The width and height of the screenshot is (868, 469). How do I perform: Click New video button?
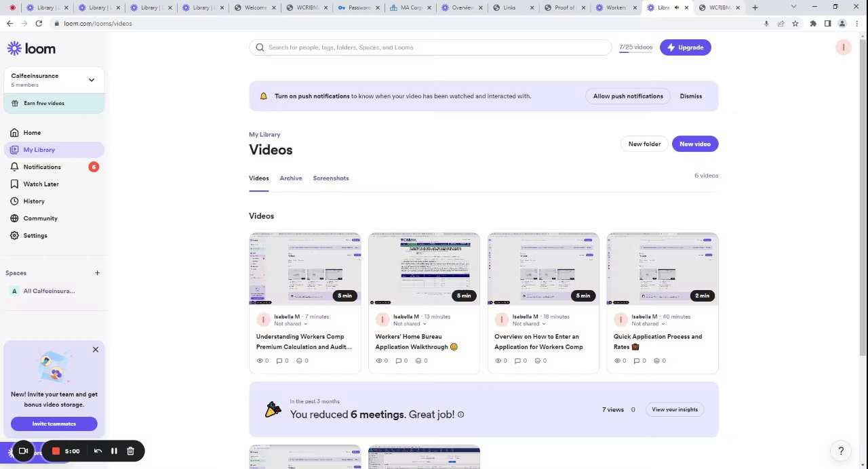pos(695,144)
